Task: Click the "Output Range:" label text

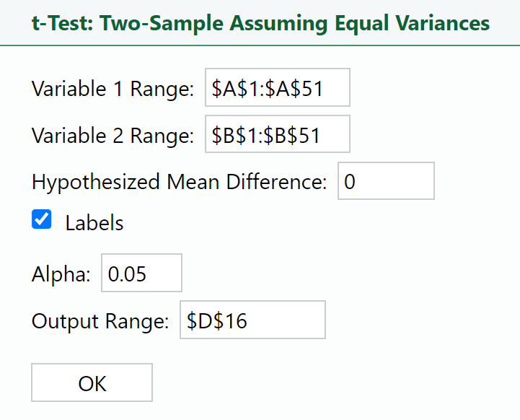Action: 100,321
